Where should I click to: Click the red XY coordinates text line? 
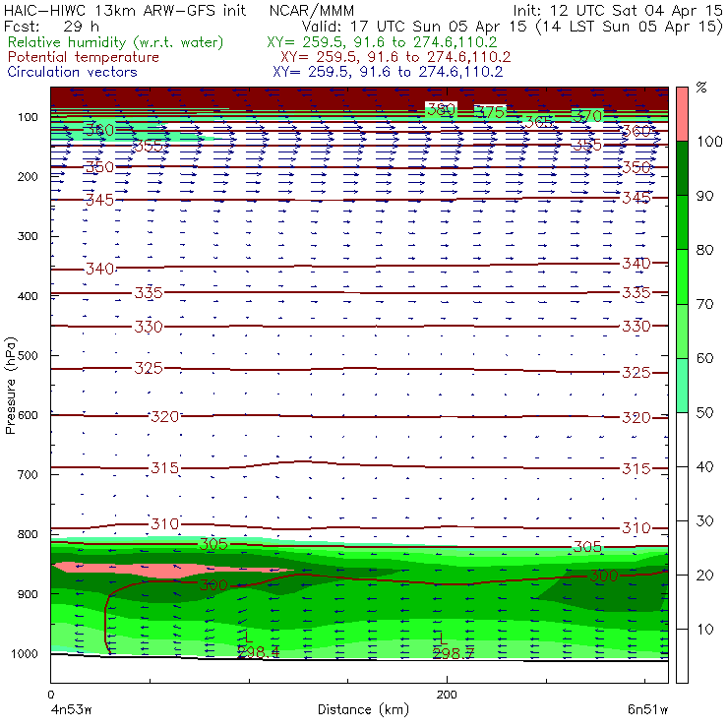tap(395, 57)
